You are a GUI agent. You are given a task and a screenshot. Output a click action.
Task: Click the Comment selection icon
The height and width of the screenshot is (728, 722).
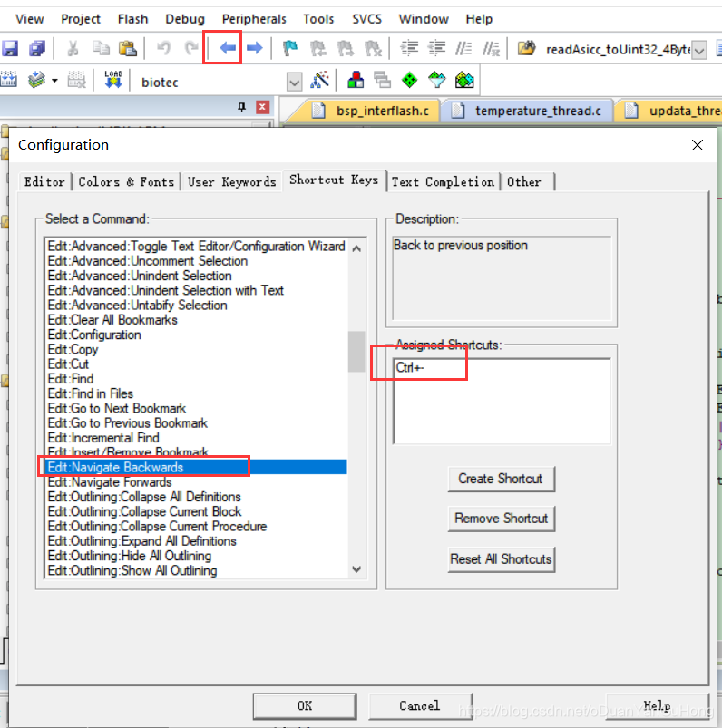(463, 48)
